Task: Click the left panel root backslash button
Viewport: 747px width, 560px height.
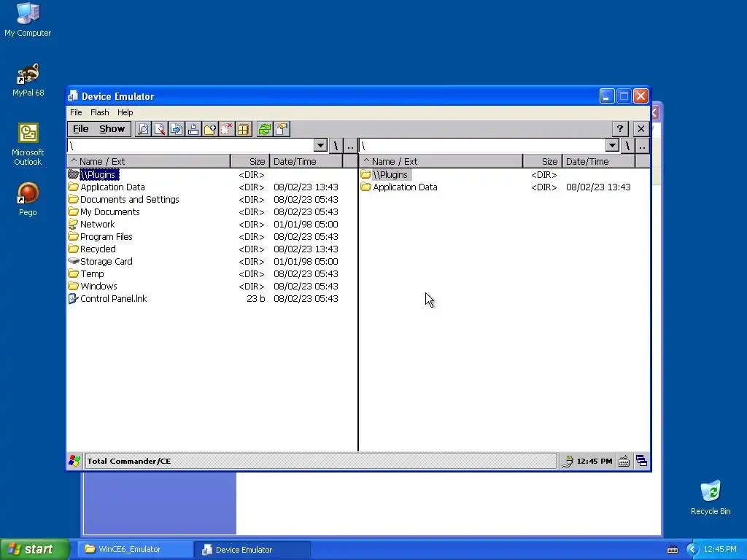Action: coord(336,146)
